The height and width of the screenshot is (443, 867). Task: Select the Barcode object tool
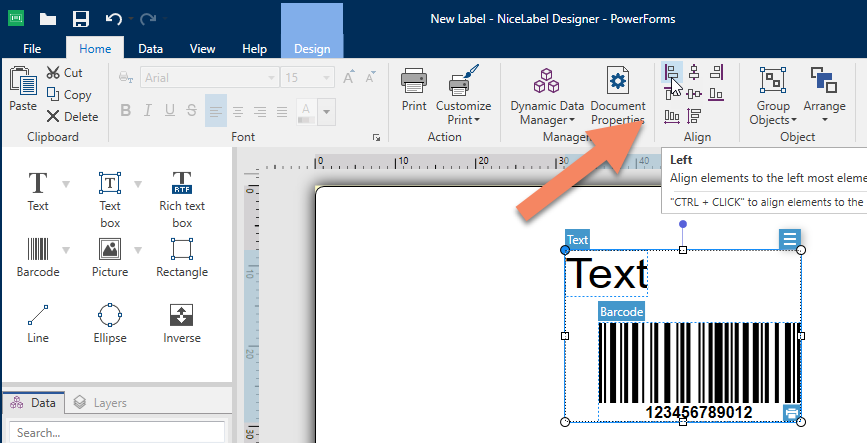coord(38,258)
